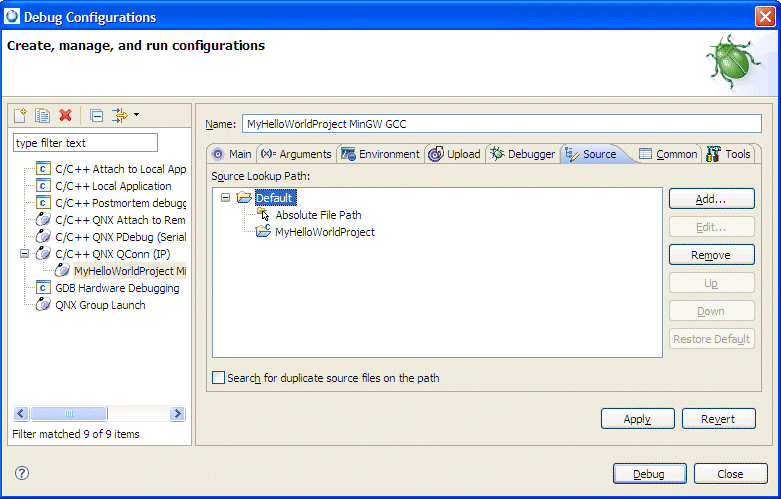Click the Duplicate launch configuration icon
This screenshot has width=781, height=499.
(43, 116)
